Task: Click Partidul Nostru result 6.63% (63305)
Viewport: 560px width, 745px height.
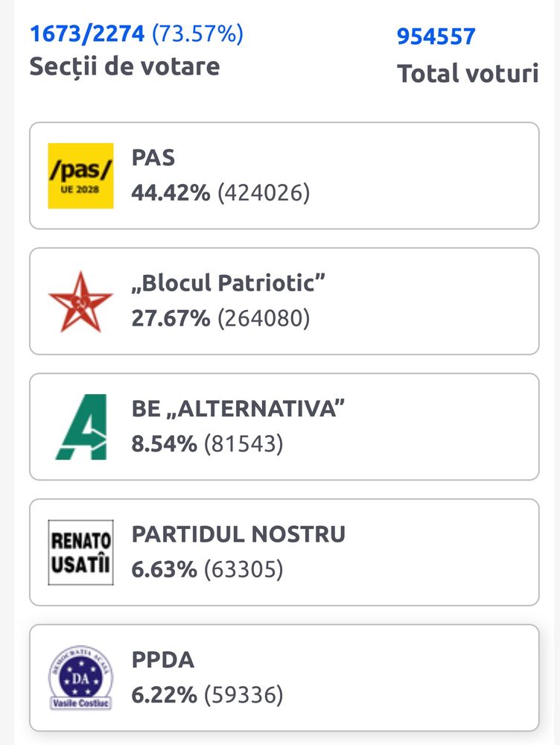Action: 208,570
